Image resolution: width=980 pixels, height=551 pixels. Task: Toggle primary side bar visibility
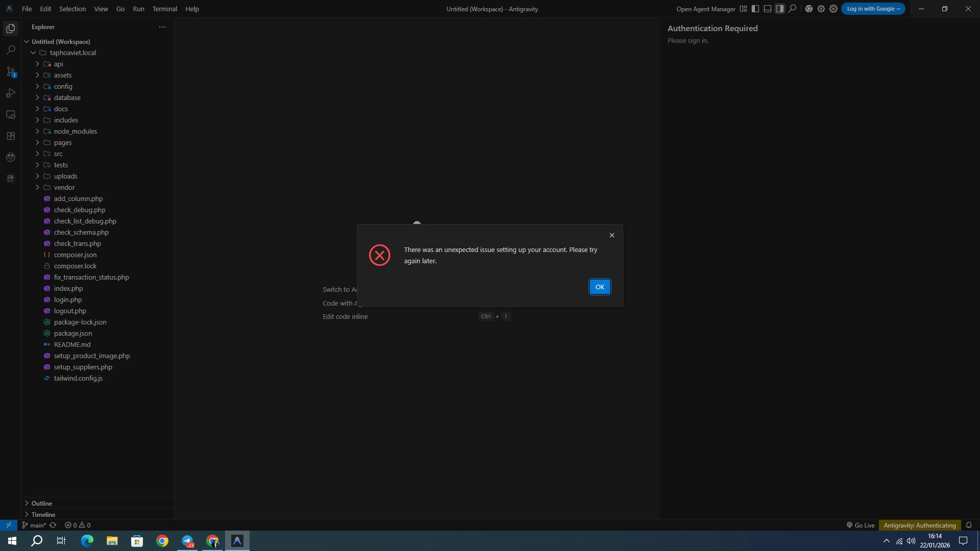[755, 9]
